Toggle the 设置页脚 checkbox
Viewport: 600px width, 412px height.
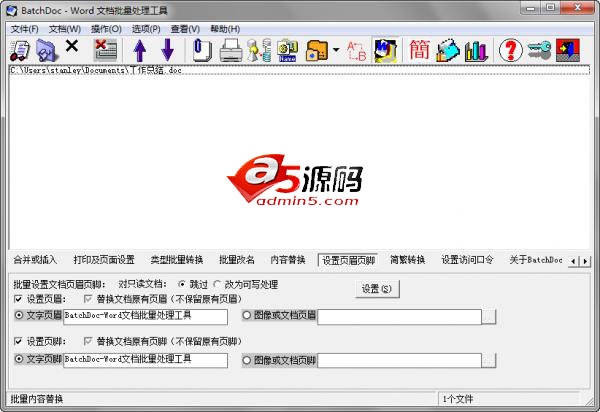point(18,341)
